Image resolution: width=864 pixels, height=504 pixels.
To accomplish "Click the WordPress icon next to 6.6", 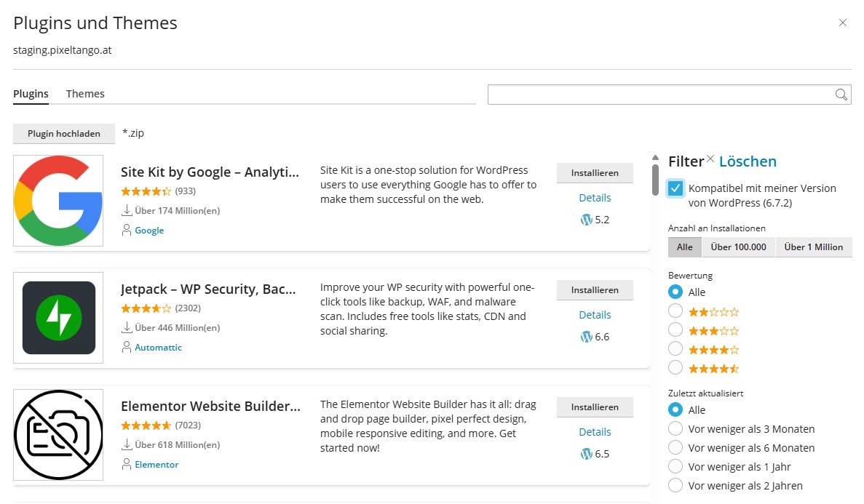I will pos(586,337).
